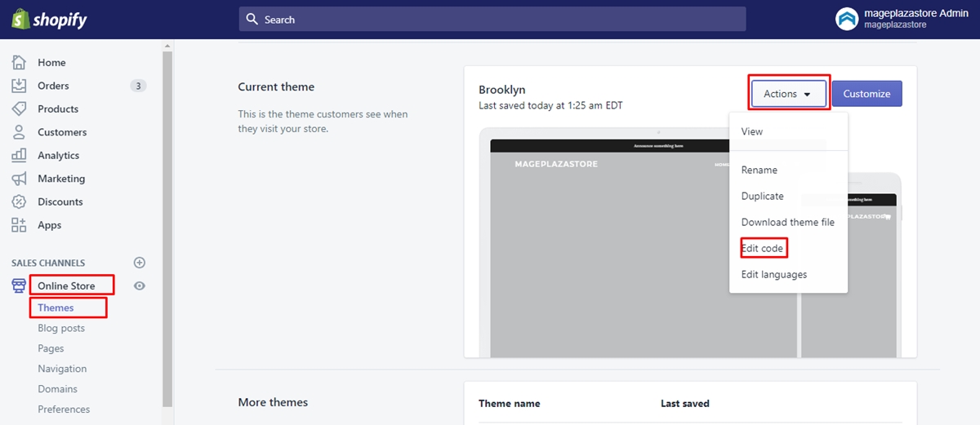Viewport: 980px width, 425px height.
Task: Open Marketing section
Action: (61, 179)
